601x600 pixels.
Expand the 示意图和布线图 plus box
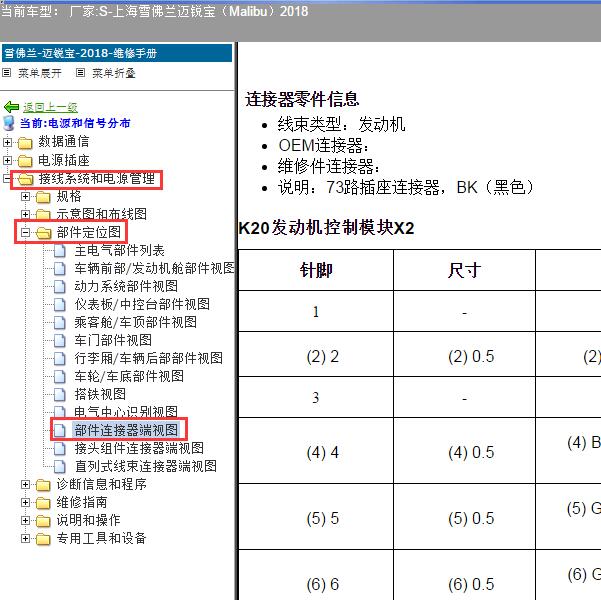(x=25, y=214)
